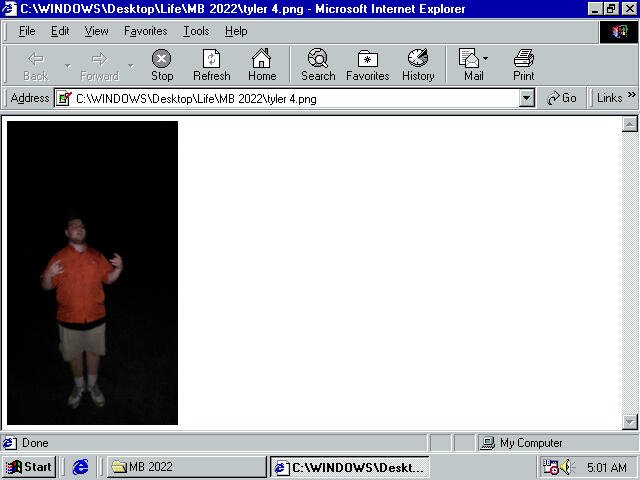Viewport: 640px width, 480px height.
Task: Click the Address field path text
Action: (x=196, y=99)
